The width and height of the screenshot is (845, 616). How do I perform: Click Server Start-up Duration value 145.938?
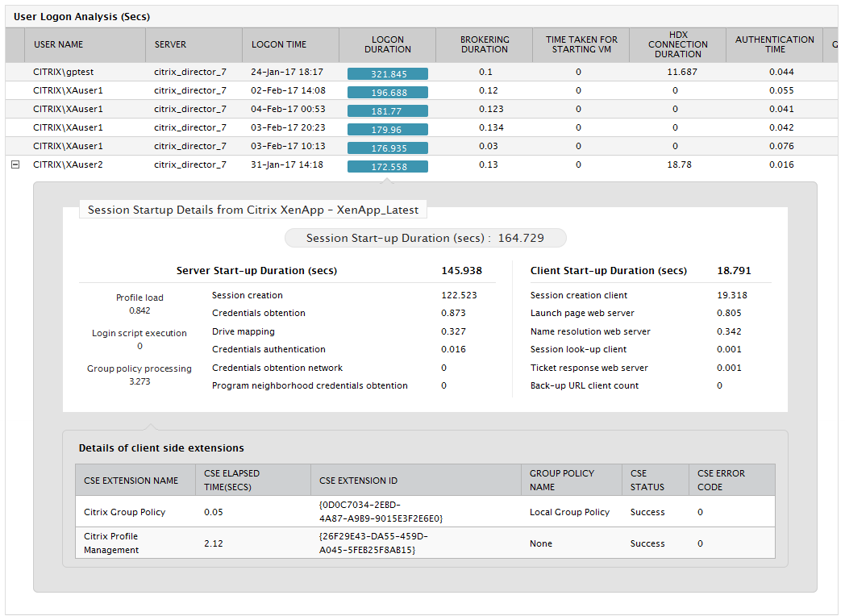pyautogui.click(x=462, y=271)
